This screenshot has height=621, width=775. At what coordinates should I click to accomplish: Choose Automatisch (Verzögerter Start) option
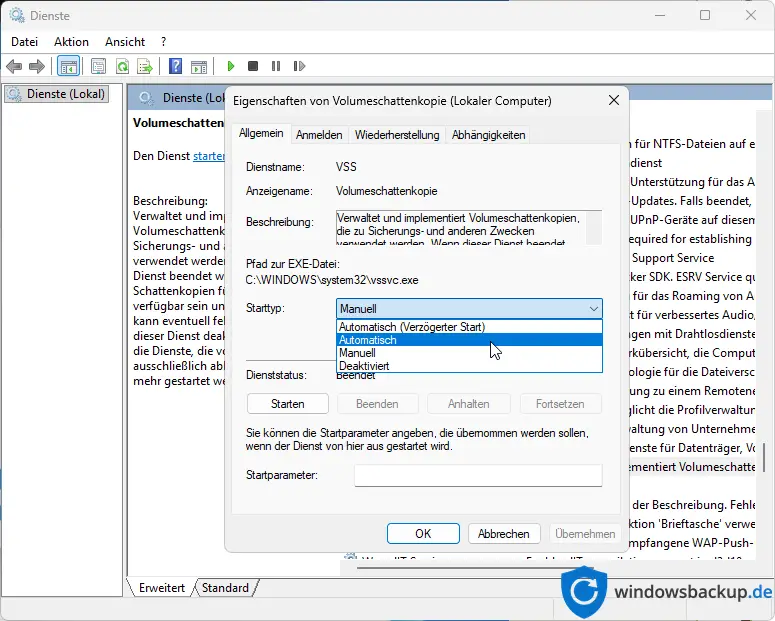pyautogui.click(x=470, y=327)
